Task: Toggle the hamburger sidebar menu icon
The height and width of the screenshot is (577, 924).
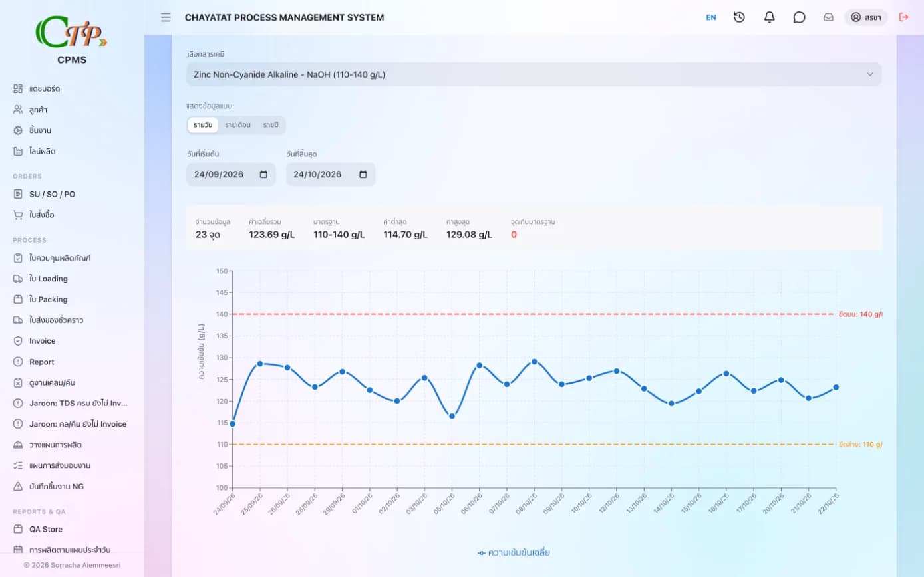Action: [x=166, y=17]
